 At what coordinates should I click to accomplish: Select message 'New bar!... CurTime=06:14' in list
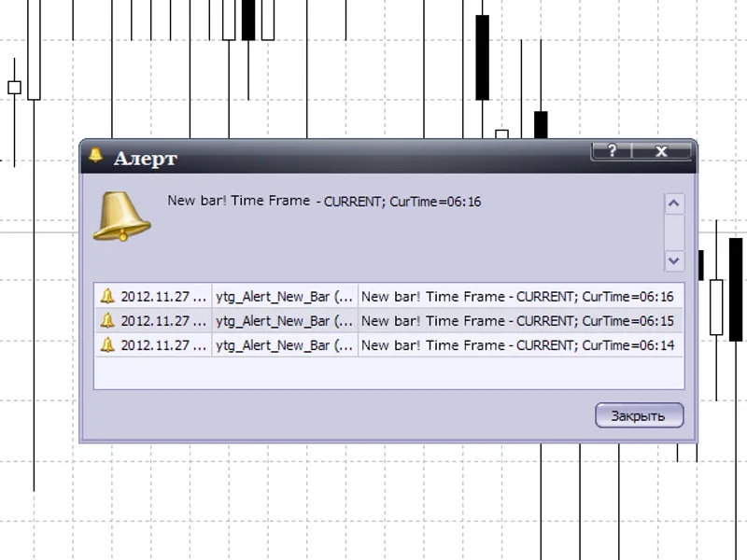(518, 345)
